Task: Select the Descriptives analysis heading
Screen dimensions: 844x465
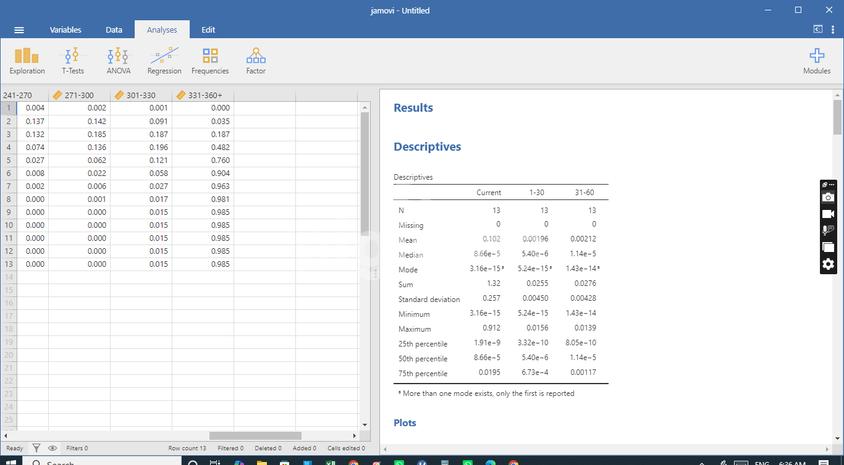Action: tap(427, 147)
